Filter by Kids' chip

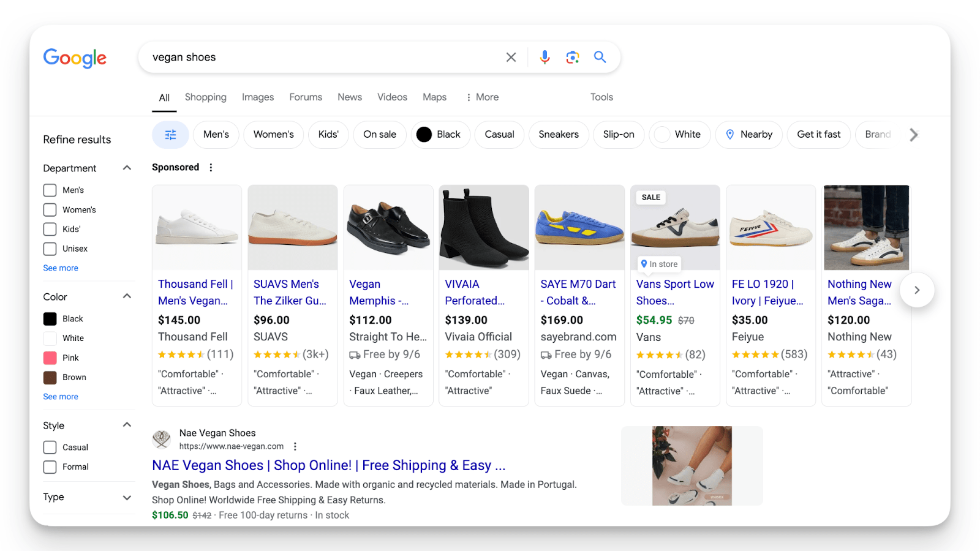[x=328, y=135]
